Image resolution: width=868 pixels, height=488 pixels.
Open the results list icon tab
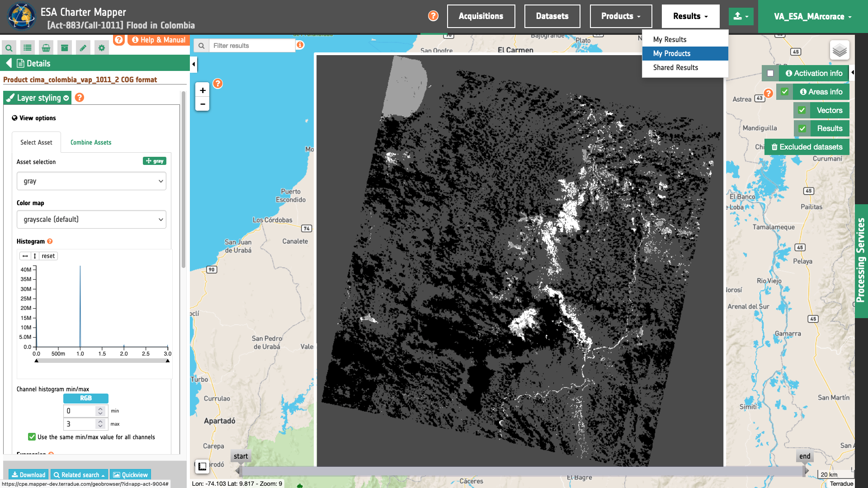pos(28,47)
